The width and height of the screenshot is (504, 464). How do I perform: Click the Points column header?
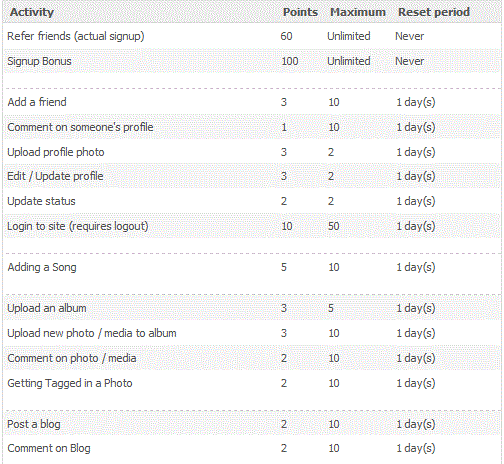(300, 12)
